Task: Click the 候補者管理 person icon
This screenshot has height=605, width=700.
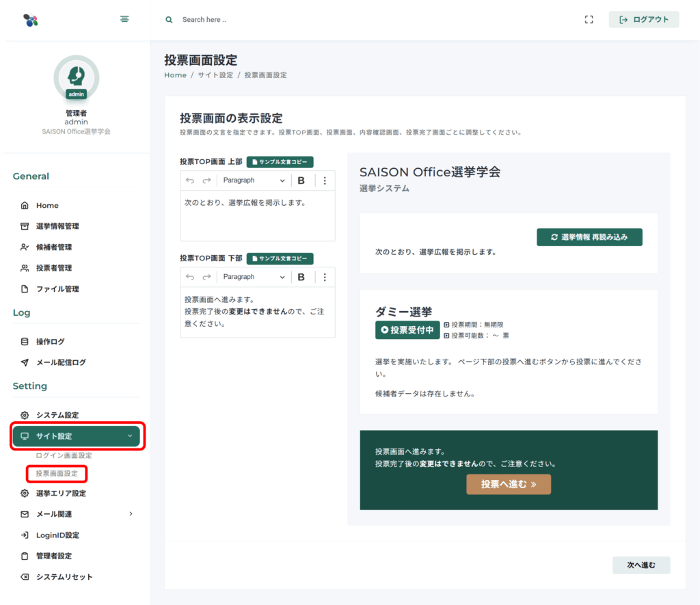Action: (25, 247)
